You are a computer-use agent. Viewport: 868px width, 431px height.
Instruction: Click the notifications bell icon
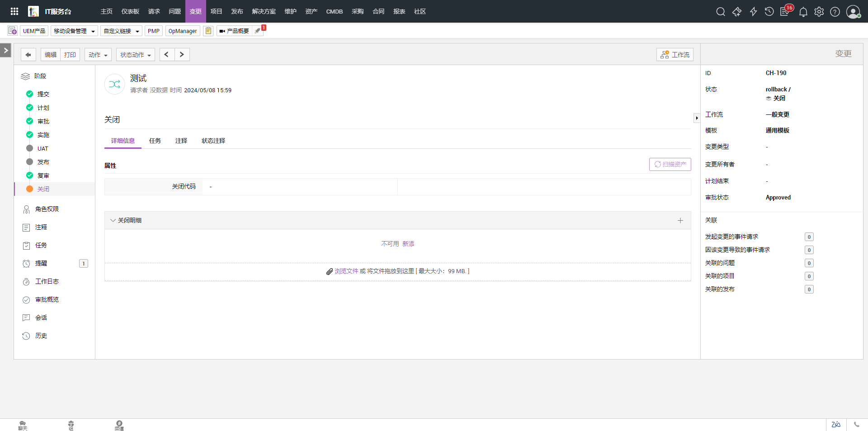[803, 12]
